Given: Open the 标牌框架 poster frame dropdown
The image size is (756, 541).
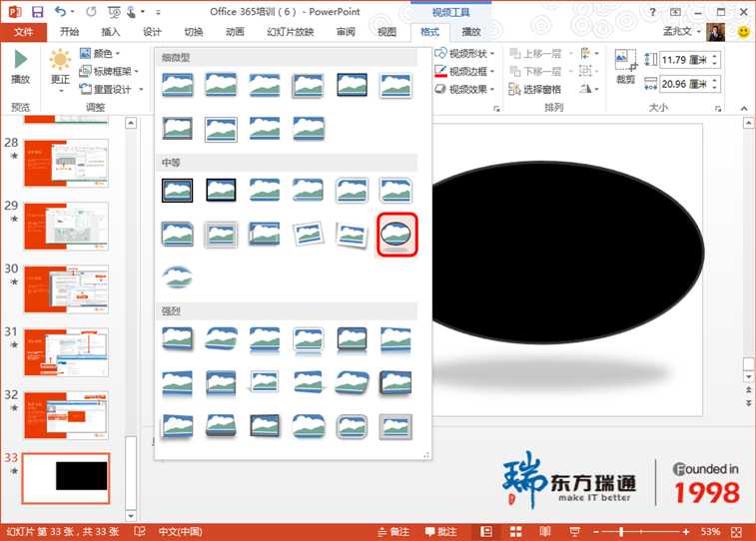Looking at the screenshot, I should pyautogui.click(x=110, y=71).
